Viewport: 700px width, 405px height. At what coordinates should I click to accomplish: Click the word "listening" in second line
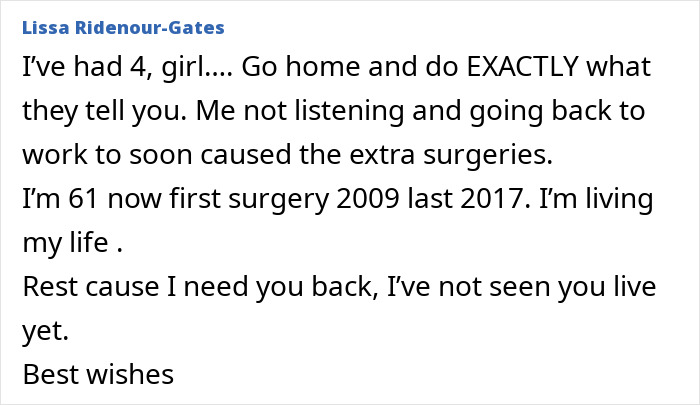pos(349,112)
